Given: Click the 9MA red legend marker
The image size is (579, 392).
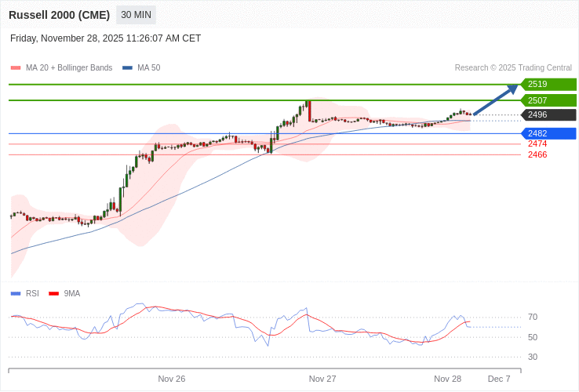Looking at the screenshot, I should [53, 294].
